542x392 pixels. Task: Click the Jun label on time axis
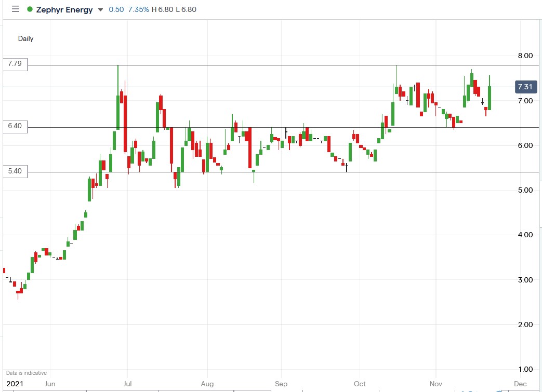[50, 384]
